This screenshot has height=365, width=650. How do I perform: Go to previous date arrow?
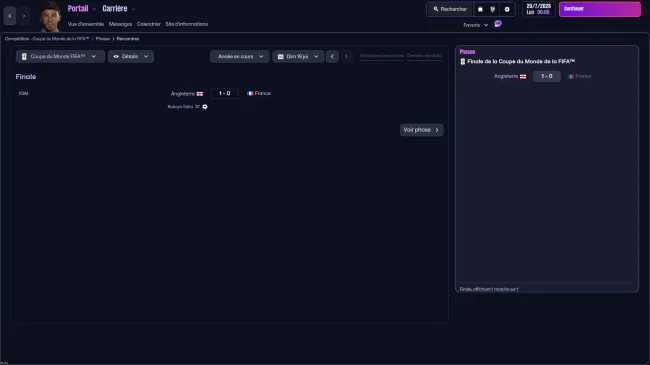pos(332,56)
